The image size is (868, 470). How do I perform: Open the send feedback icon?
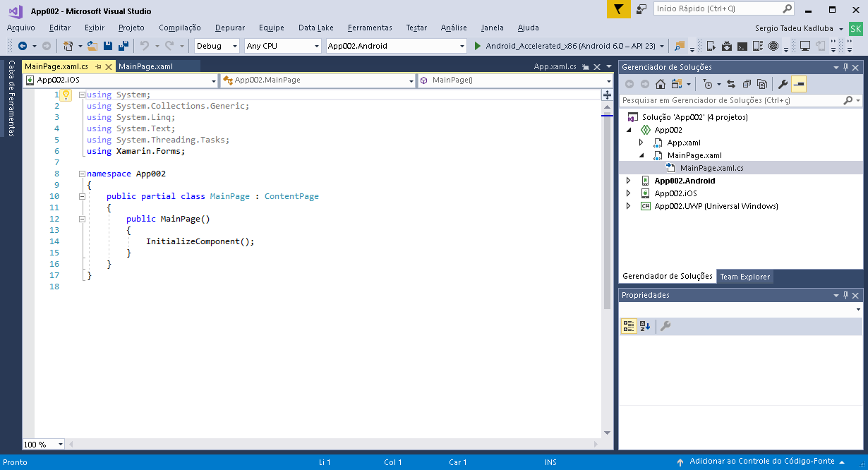point(641,9)
